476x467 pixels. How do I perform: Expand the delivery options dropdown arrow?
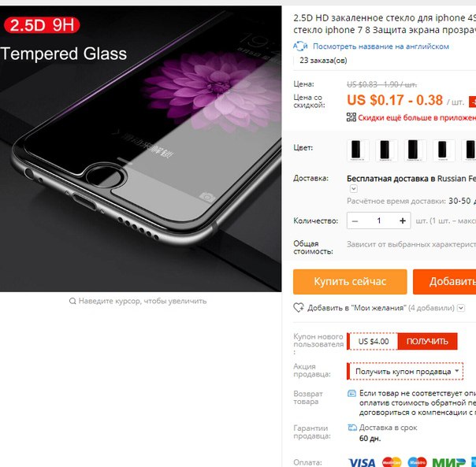353,189
